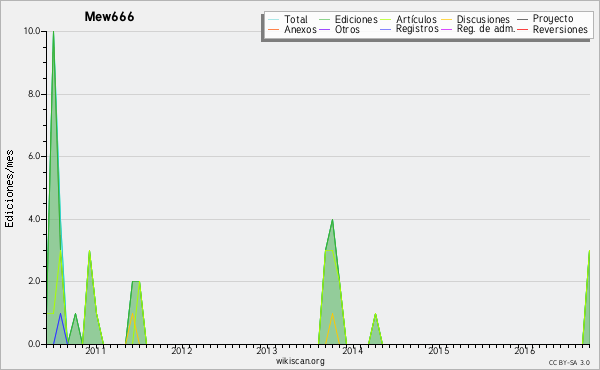Viewport: 600px width, 370px height.
Task: Click the late-2013 peak at 4 editions
Action: coord(332,220)
